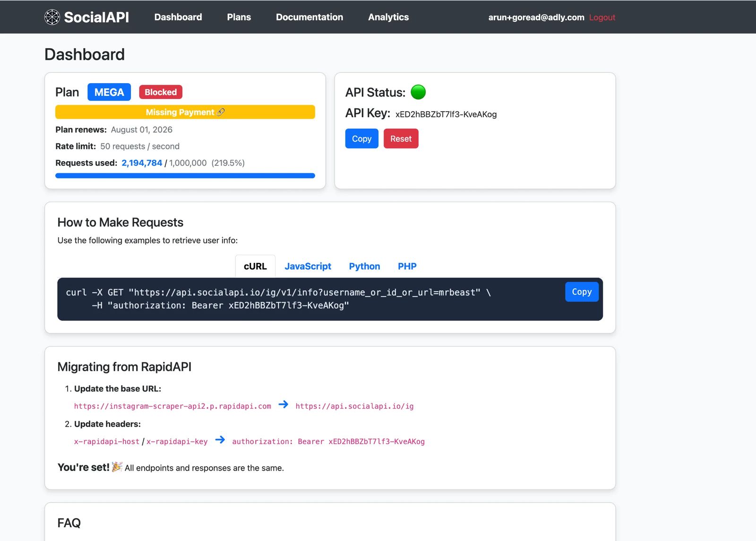Click the green API status indicator
This screenshot has height=541, width=756.
tap(418, 92)
